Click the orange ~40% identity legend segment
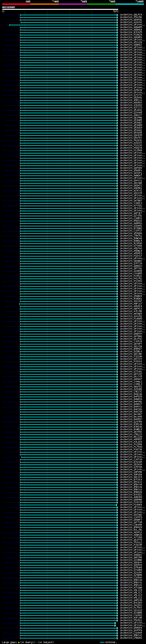The width and height of the screenshot is (146, 644). pyautogui.click(x=45, y=4)
